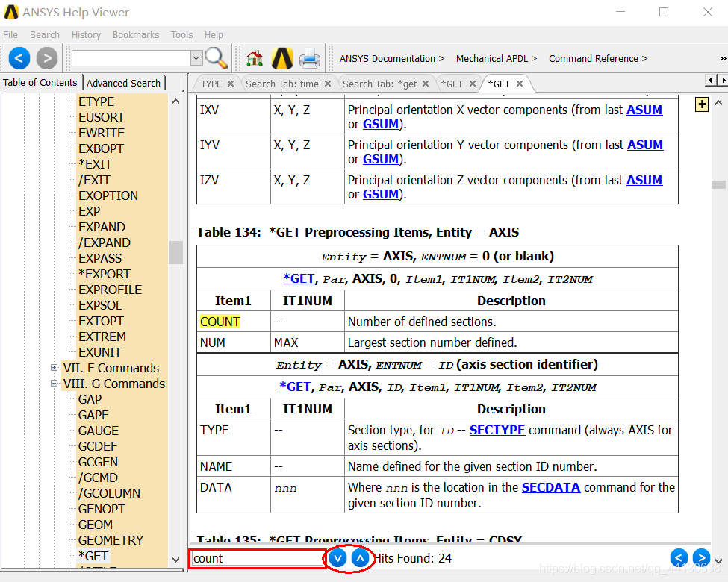Open the toolbar search dropdown arrow
The height and width of the screenshot is (582, 728).
tap(196, 57)
